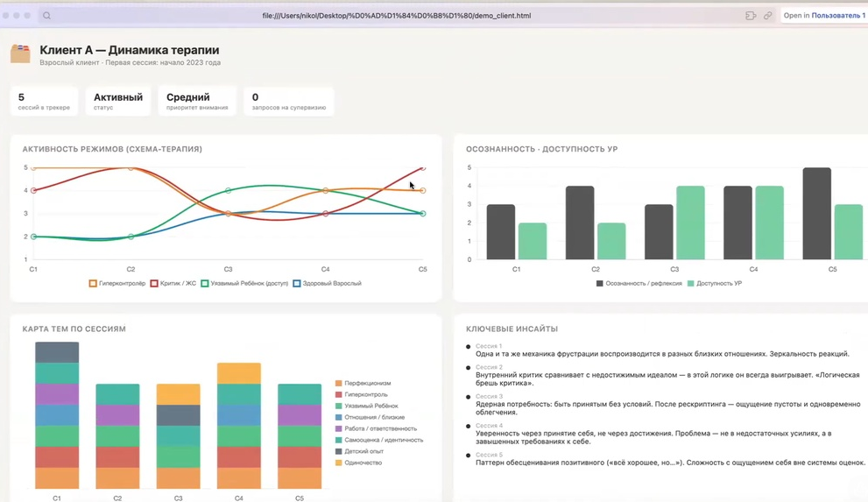Click the file URL address field

coord(397,16)
